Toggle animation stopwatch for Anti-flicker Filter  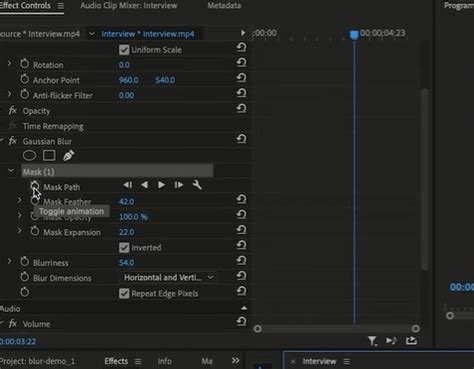tap(24, 94)
